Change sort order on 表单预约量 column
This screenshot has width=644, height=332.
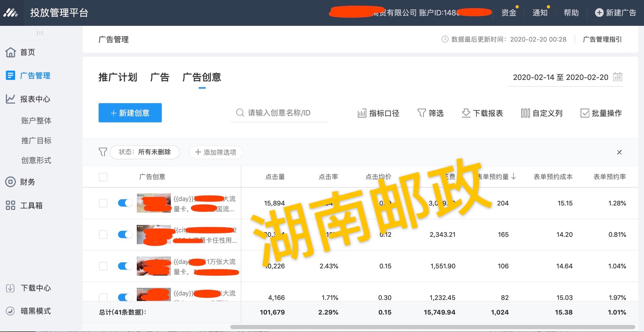point(514,177)
